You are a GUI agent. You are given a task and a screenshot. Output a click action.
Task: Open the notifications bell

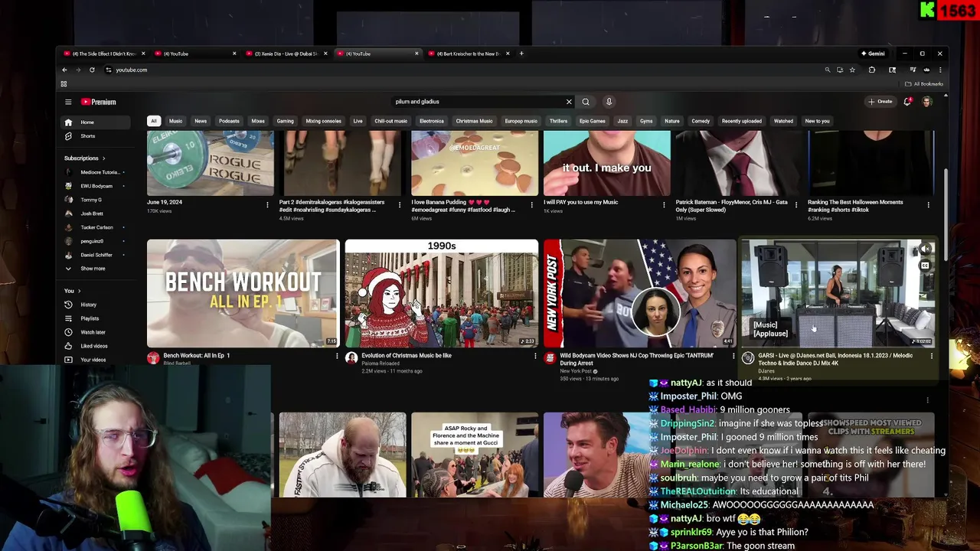[x=907, y=102]
